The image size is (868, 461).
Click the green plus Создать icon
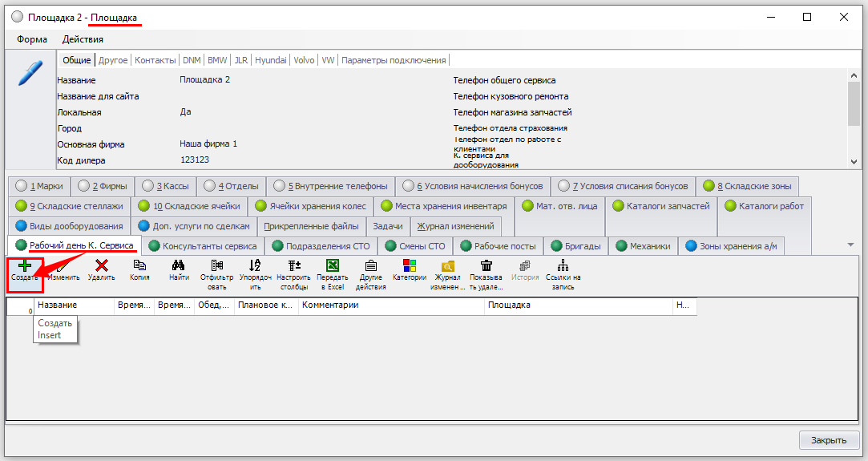pos(24,266)
